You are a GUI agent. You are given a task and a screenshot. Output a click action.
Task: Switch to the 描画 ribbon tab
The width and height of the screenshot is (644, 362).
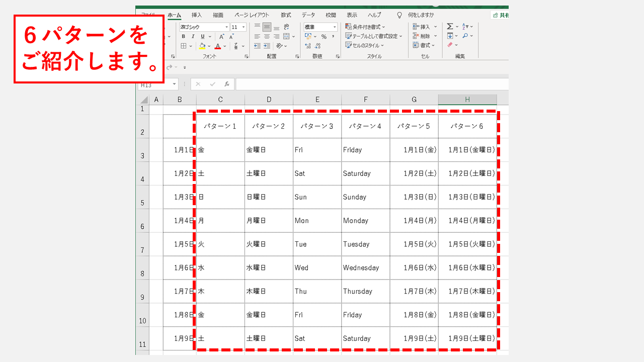tap(218, 15)
